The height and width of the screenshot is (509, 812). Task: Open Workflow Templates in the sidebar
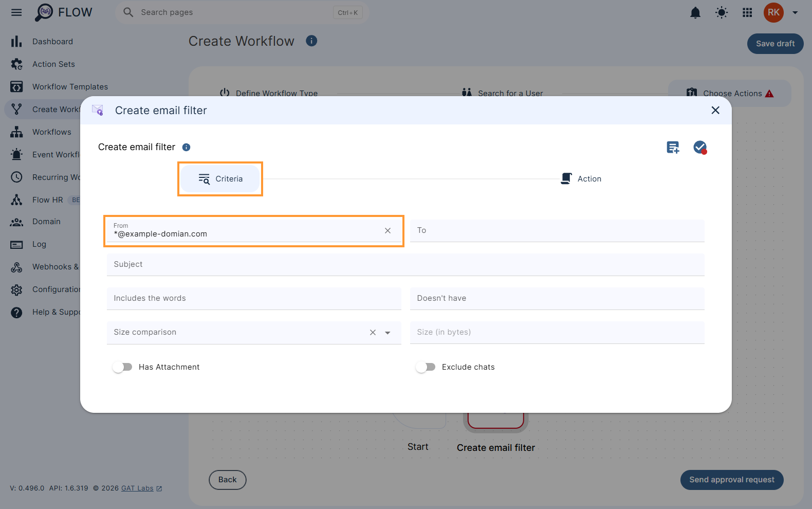(70, 87)
